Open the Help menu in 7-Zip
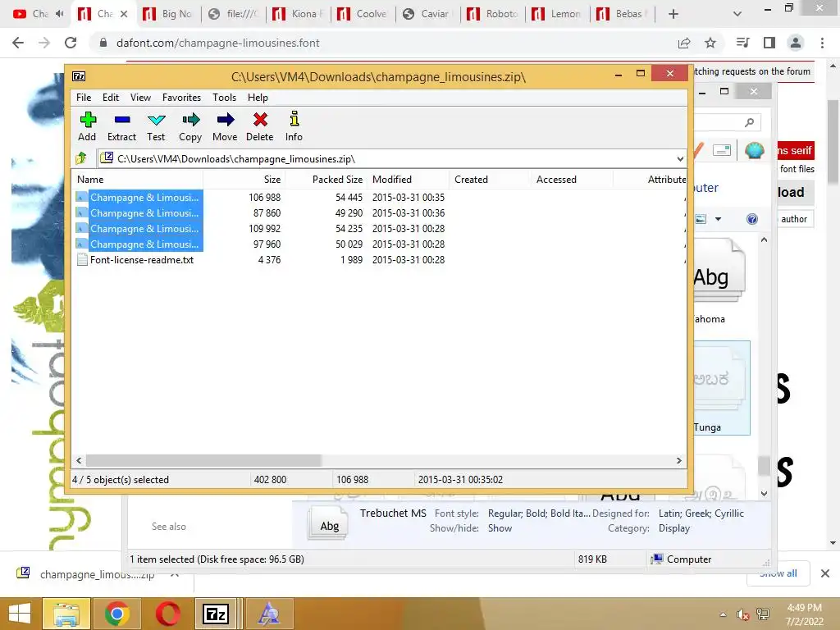Image resolution: width=840 pixels, height=630 pixels. tap(258, 98)
